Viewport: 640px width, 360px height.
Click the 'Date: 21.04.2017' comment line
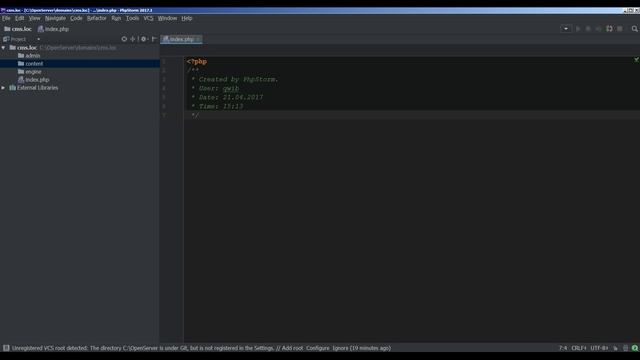(x=227, y=98)
